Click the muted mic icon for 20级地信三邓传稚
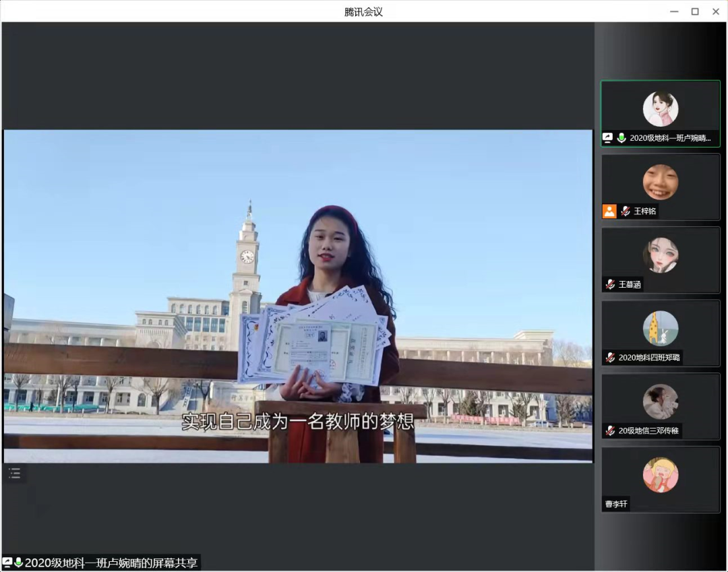Viewport: 728px width, 572px height. point(610,431)
